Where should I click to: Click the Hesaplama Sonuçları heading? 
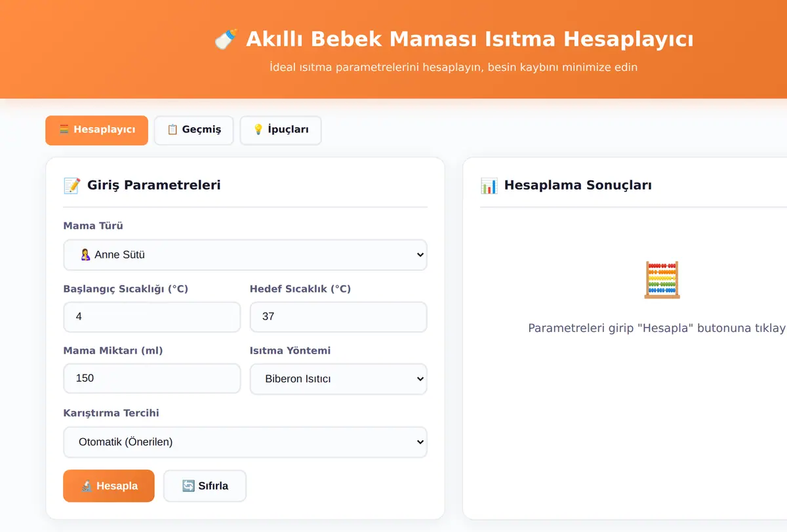click(x=578, y=185)
